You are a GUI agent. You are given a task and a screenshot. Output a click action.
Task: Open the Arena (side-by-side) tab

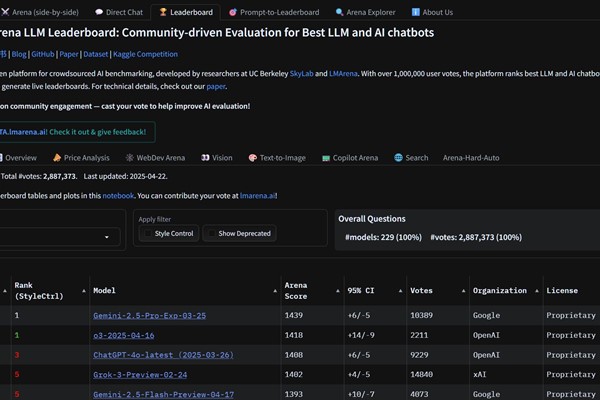point(40,12)
